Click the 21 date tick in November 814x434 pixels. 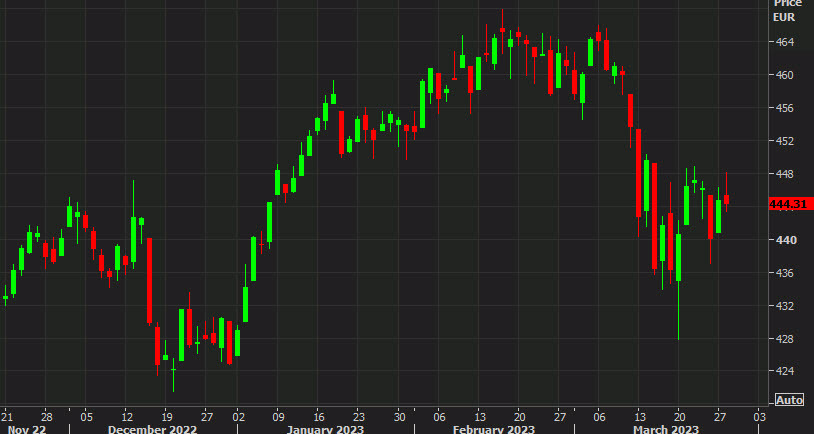tap(7, 417)
